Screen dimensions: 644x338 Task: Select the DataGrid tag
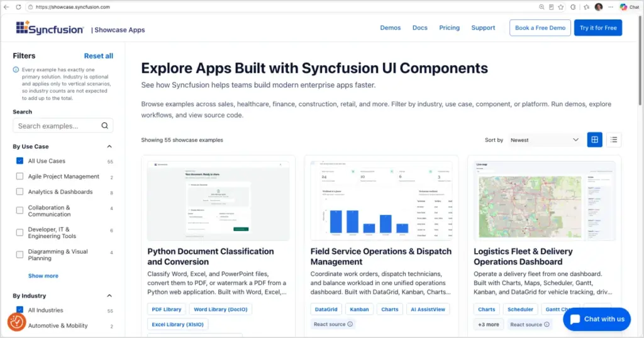point(326,309)
